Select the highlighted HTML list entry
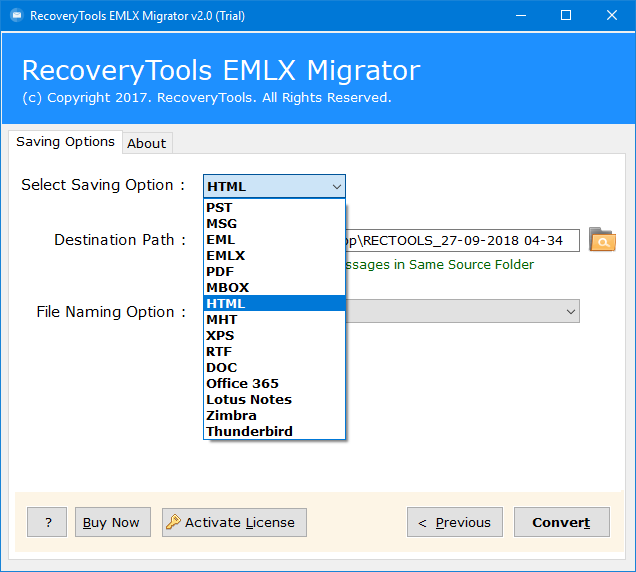 [x=274, y=303]
